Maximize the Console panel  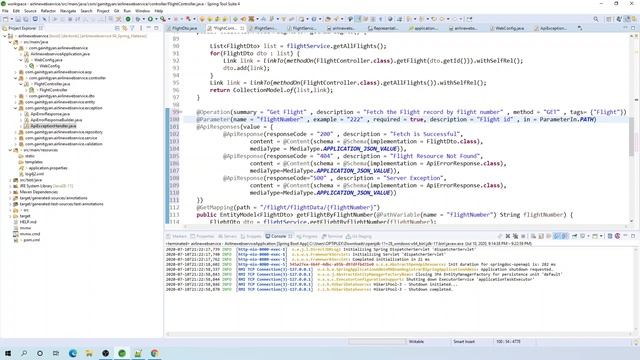click(x=633, y=236)
